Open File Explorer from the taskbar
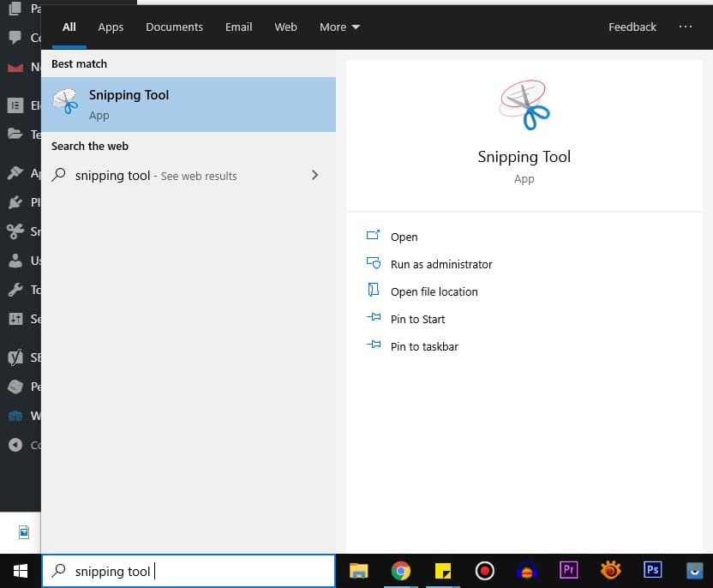Image resolution: width=713 pixels, height=588 pixels. pyautogui.click(x=358, y=571)
